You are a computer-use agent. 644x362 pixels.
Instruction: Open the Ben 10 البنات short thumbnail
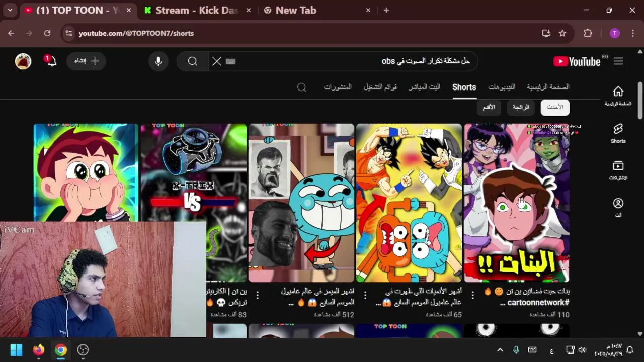pyautogui.click(x=517, y=203)
